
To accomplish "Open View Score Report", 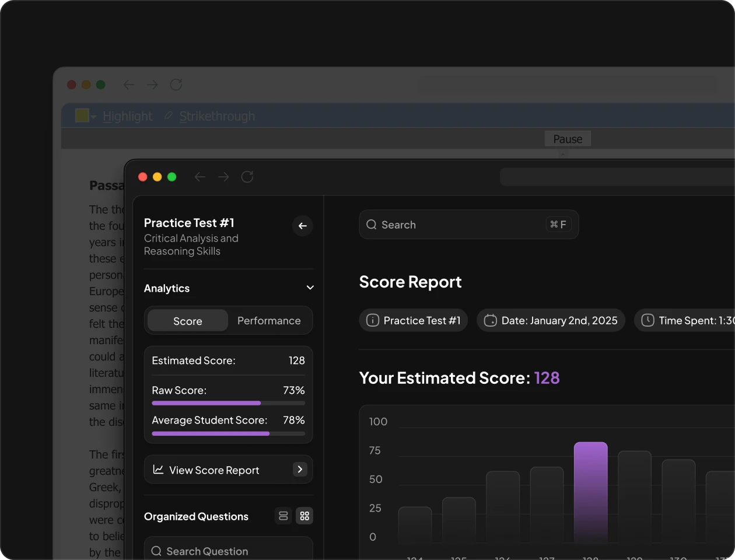I will [x=214, y=470].
